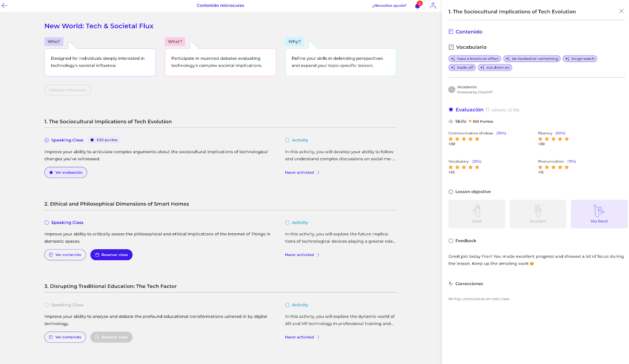
Task: Open Hacer actividad chevron for lesson 1
Action: 318,172
